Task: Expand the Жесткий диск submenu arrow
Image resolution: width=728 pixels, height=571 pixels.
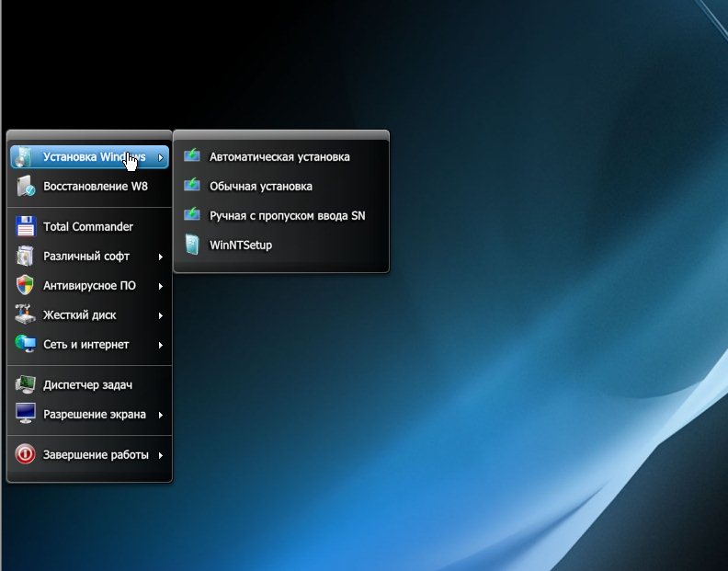Action: (x=161, y=315)
